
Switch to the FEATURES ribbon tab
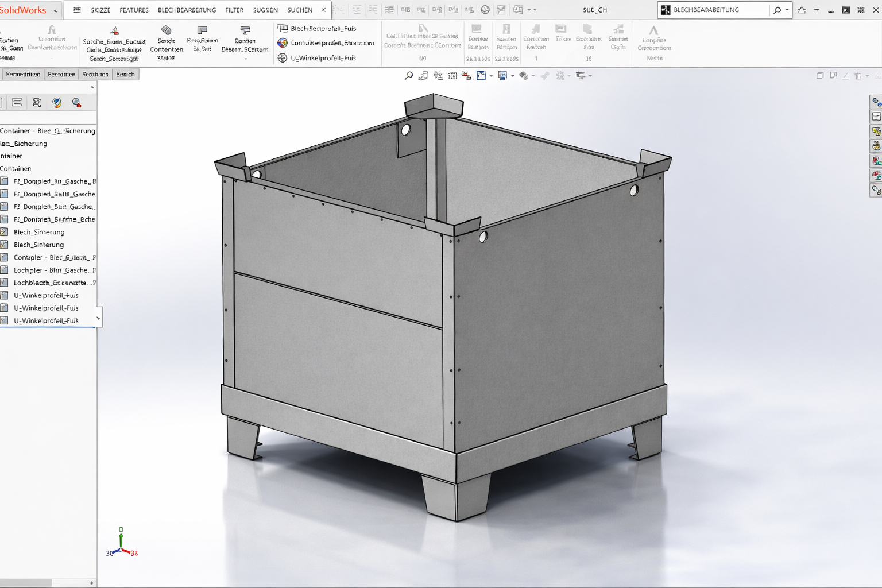[x=134, y=10]
